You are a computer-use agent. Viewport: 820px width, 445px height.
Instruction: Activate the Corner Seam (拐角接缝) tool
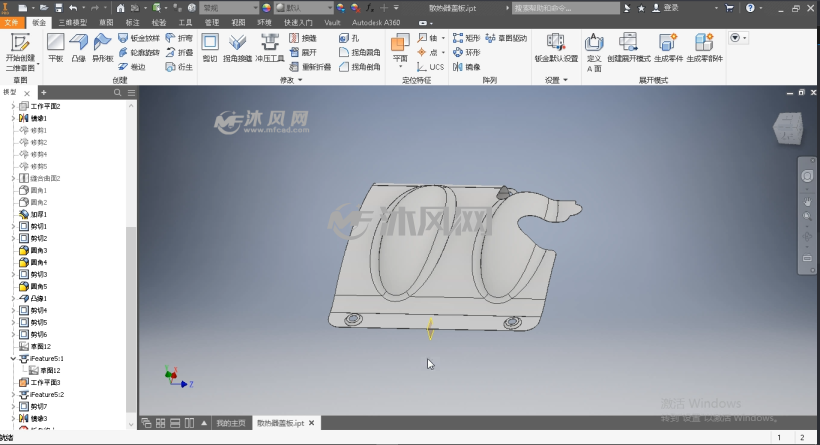tap(237, 48)
